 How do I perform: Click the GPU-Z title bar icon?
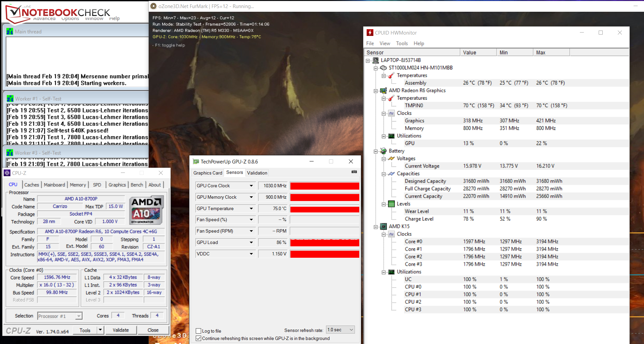[x=196, y=161]
